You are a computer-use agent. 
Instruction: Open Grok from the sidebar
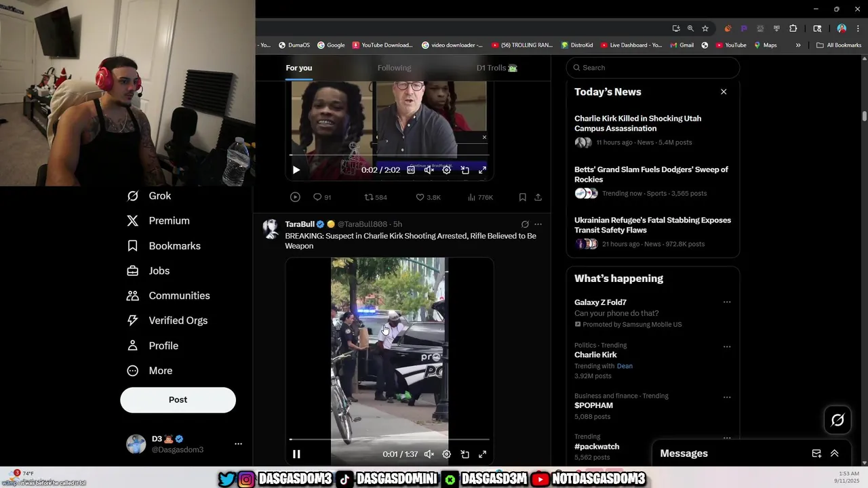[x=149, y=196]
